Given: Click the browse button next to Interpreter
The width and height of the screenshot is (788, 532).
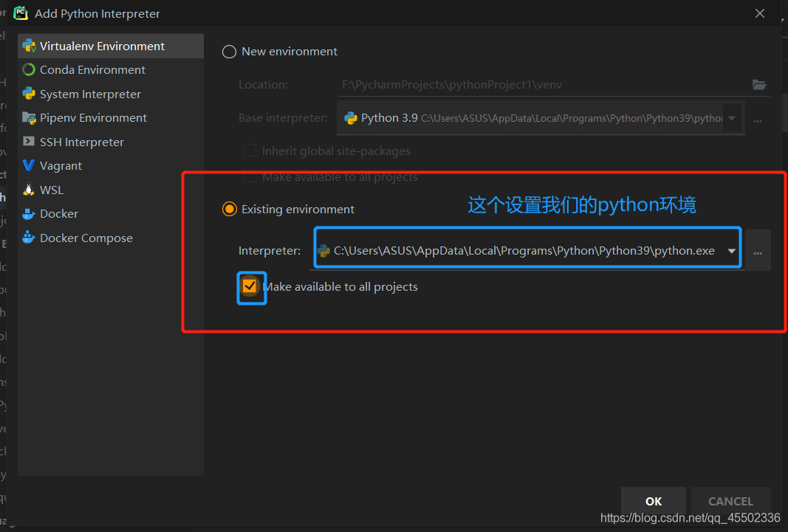Looking at the screenshot, I should click(758, 250).
